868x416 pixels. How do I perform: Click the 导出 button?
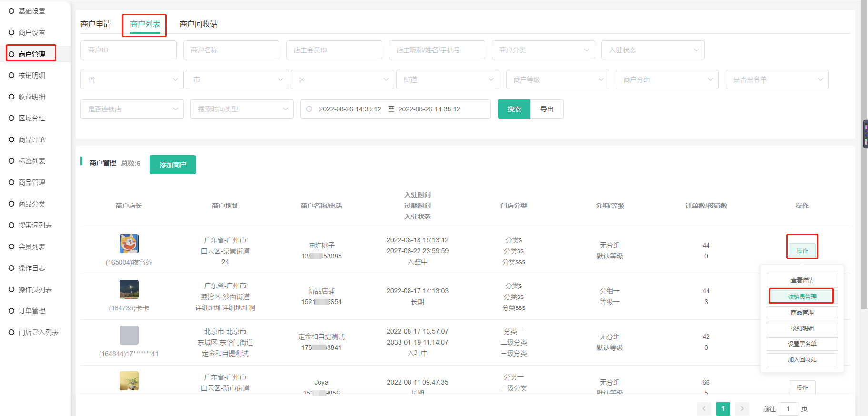(547, 109)
